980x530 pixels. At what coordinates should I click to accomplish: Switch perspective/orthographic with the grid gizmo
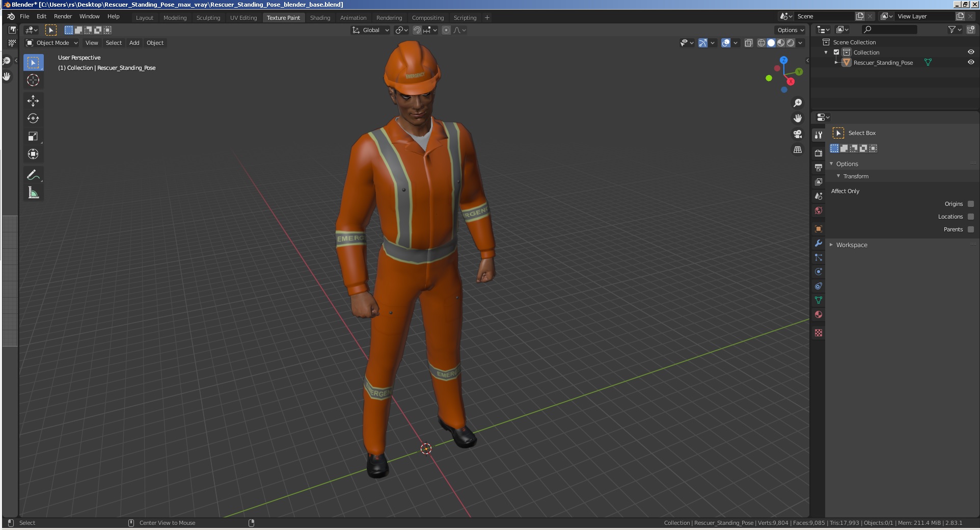(798, 150)
